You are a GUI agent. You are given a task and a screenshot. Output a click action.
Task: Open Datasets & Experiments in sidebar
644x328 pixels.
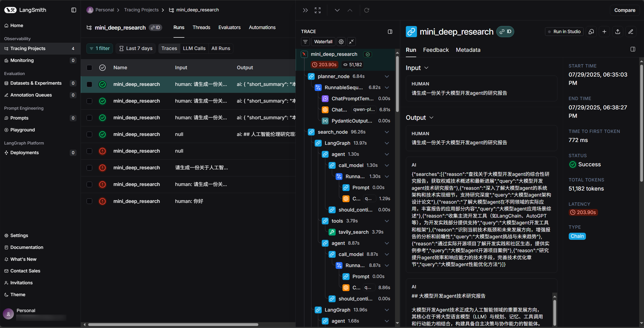[36, 83]
